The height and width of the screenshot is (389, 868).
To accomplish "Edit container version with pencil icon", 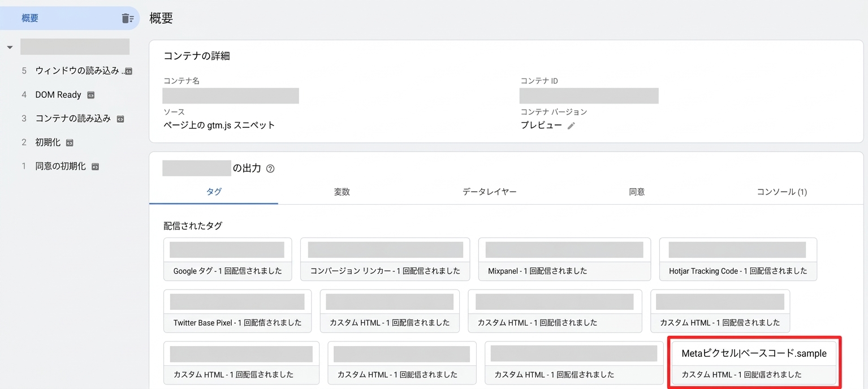I will coord(571,126).
